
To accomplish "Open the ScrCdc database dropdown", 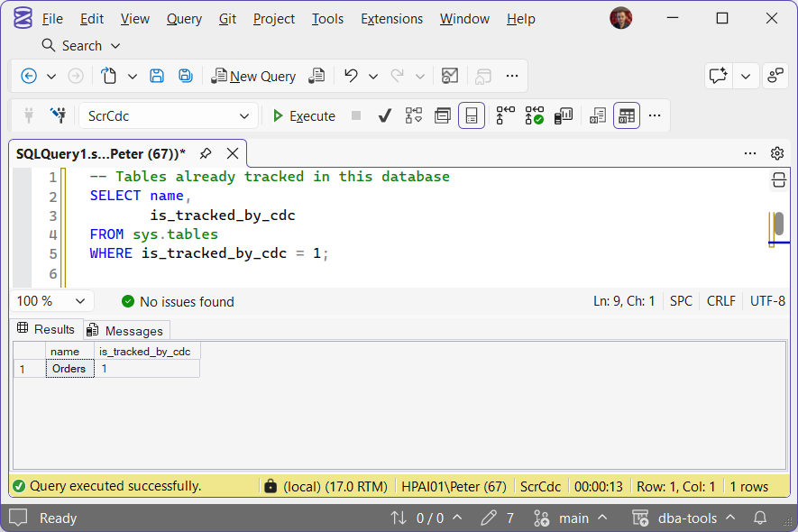I will [169, 116].
